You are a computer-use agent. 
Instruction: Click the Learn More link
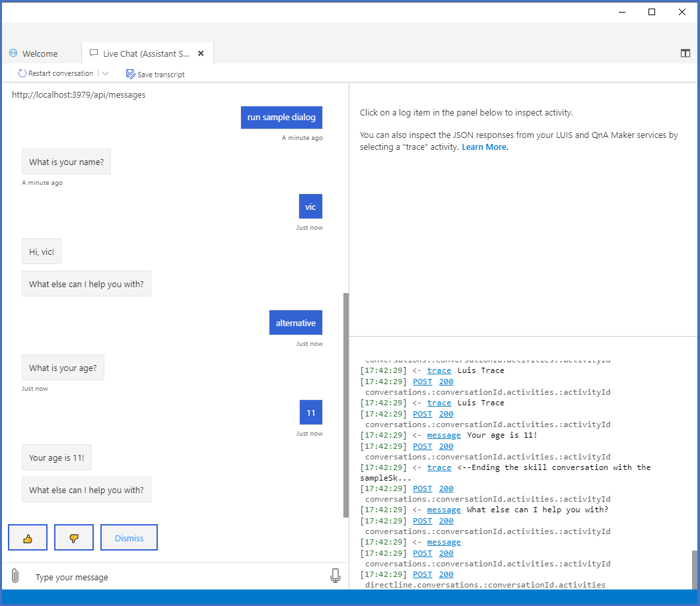tap(485, 147)
